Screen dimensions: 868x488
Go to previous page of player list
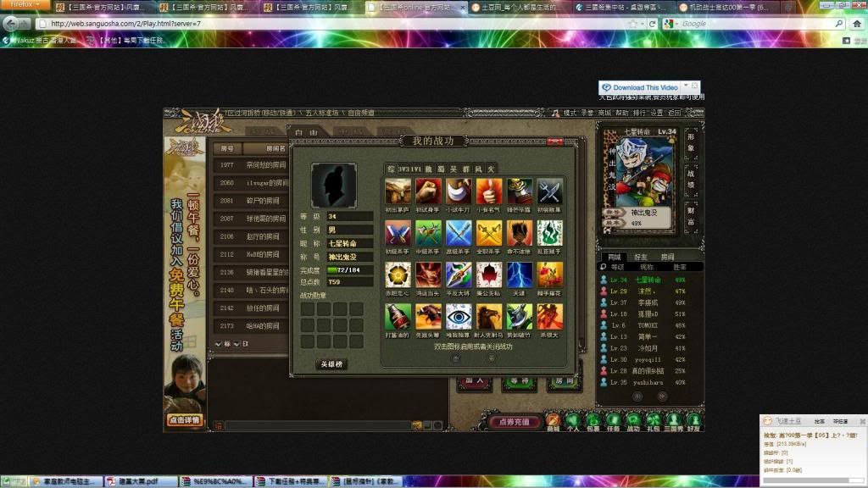pos(637,396)
